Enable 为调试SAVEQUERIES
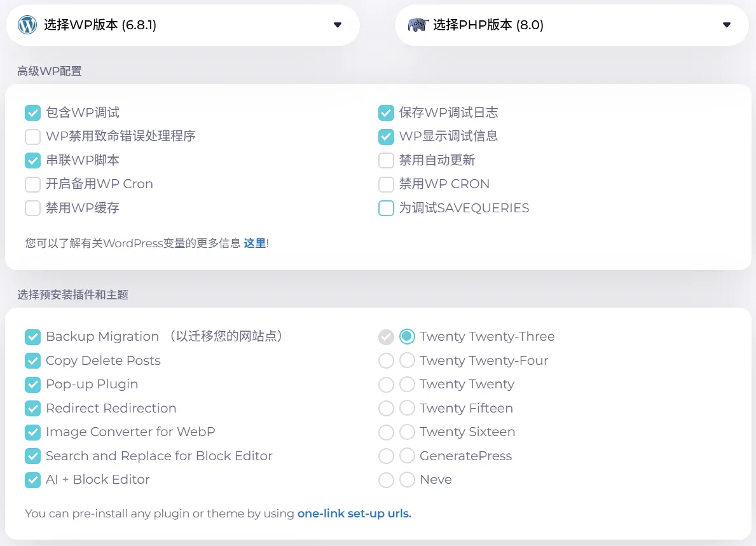 click(386, 208)
